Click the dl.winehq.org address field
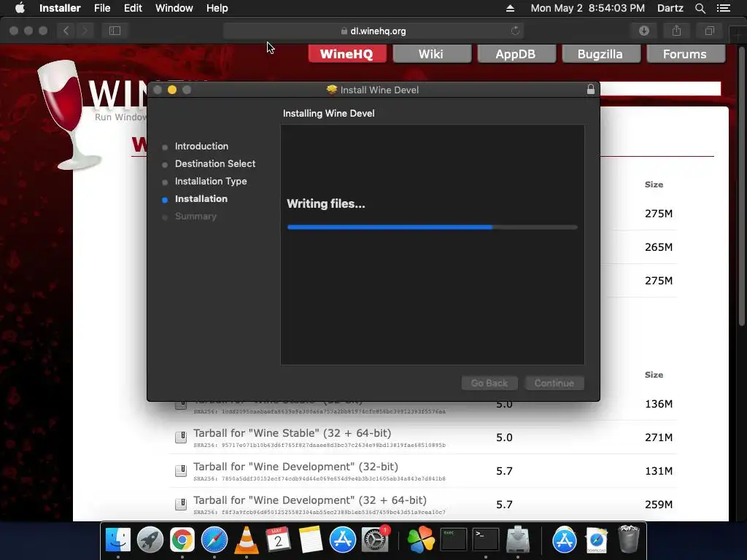Image resolution: width=747 pixels, height=560 pixels. coord(373,31)
